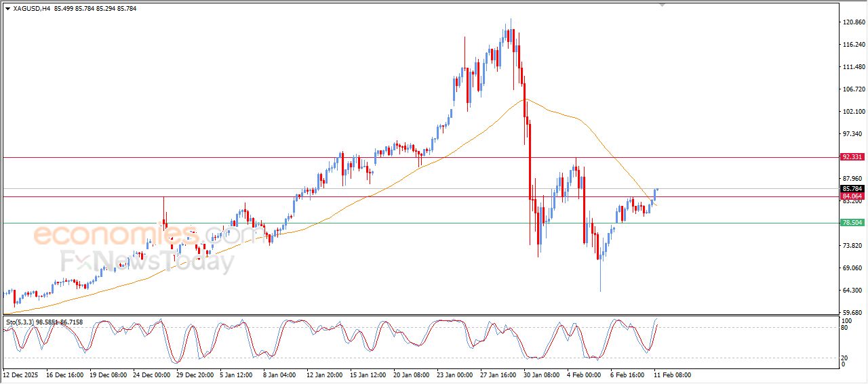The image size is (868, 384).
Task: Click the chart shift triangle marker at top
Action: (x=663, y=5)
